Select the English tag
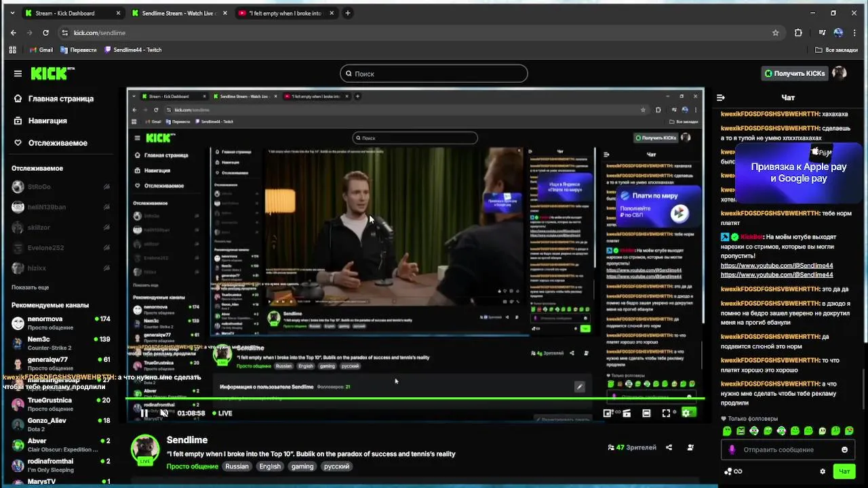Screen dimensions: 868x488 click(x=270, y=466)
